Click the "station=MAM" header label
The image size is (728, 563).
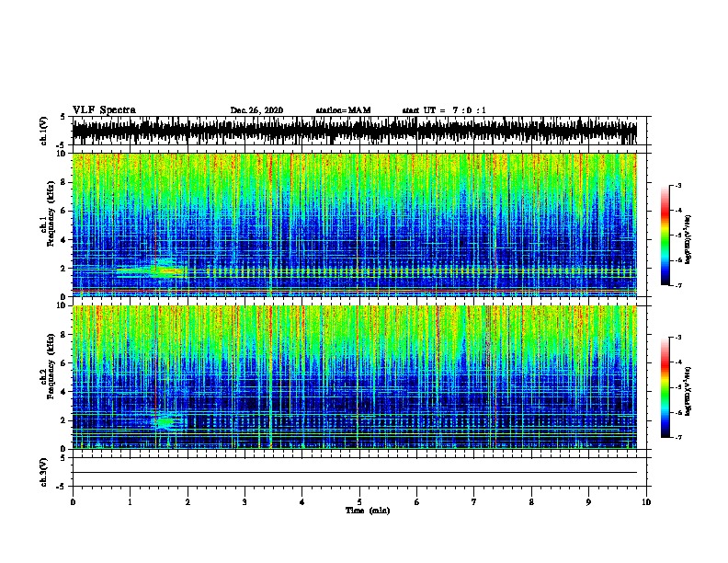tap(343, 110)
